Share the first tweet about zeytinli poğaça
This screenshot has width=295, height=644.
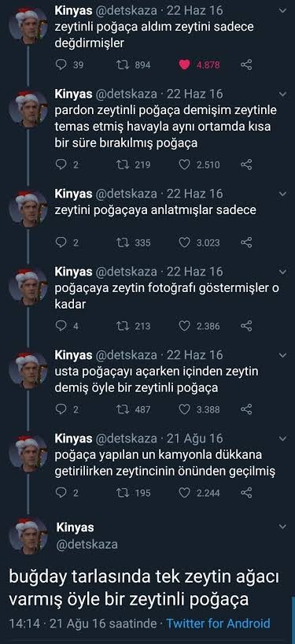click(246, 65)
